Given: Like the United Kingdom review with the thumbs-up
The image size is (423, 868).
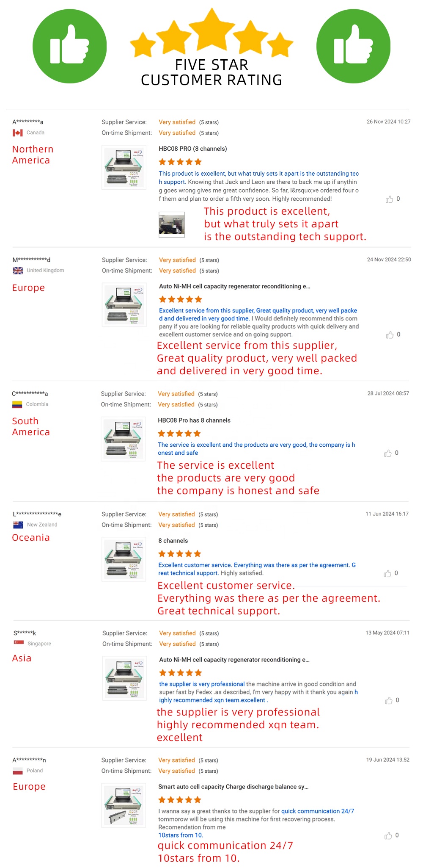Looking at the screenshot, I should (390, 335).
